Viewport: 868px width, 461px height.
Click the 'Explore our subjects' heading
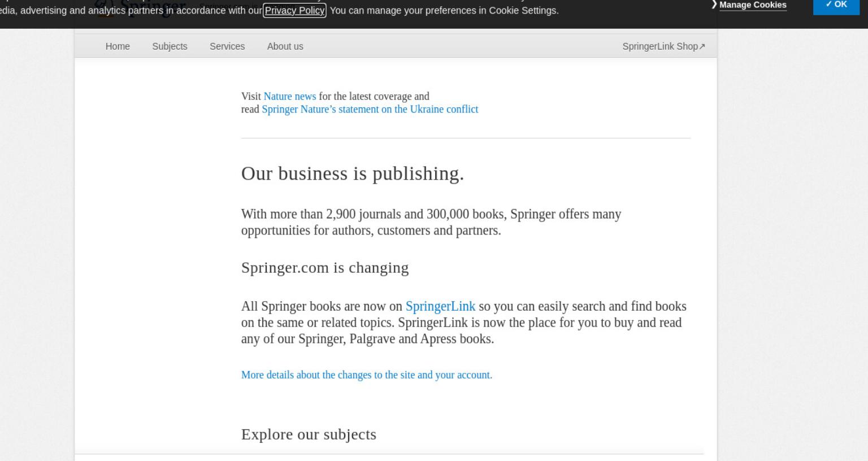[x=309, y=434]
